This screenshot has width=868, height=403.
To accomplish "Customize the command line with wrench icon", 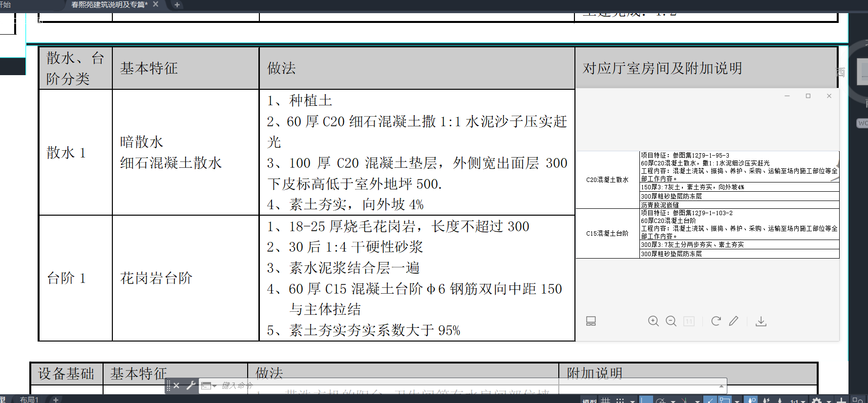I will (x=191, y=385).
